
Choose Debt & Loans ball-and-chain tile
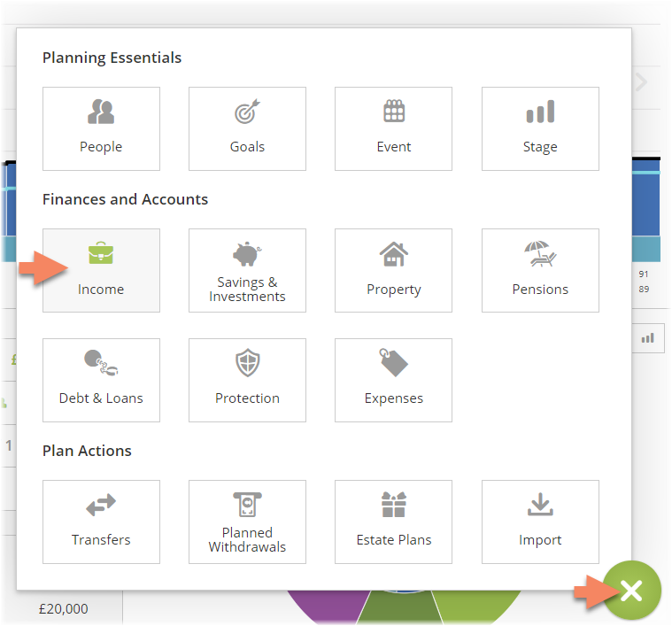coord(101,380)
